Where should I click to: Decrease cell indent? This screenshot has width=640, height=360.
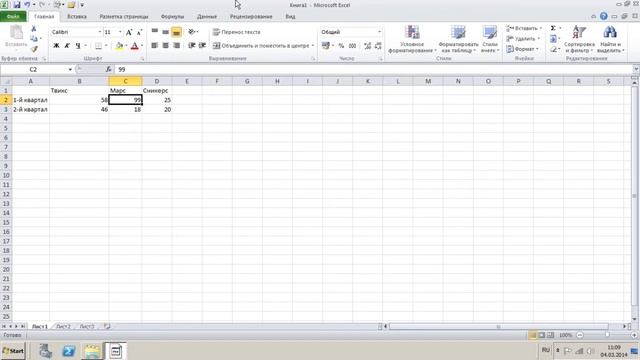click(x=191, y=46)
